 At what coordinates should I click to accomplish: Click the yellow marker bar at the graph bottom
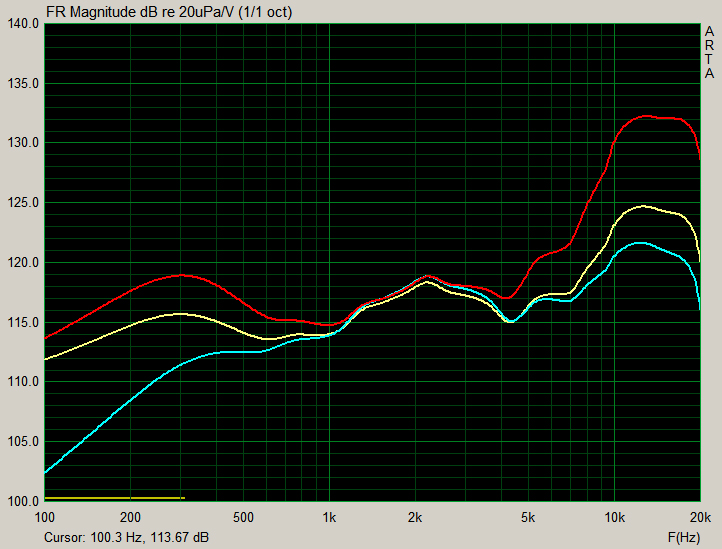click(115, 498)
